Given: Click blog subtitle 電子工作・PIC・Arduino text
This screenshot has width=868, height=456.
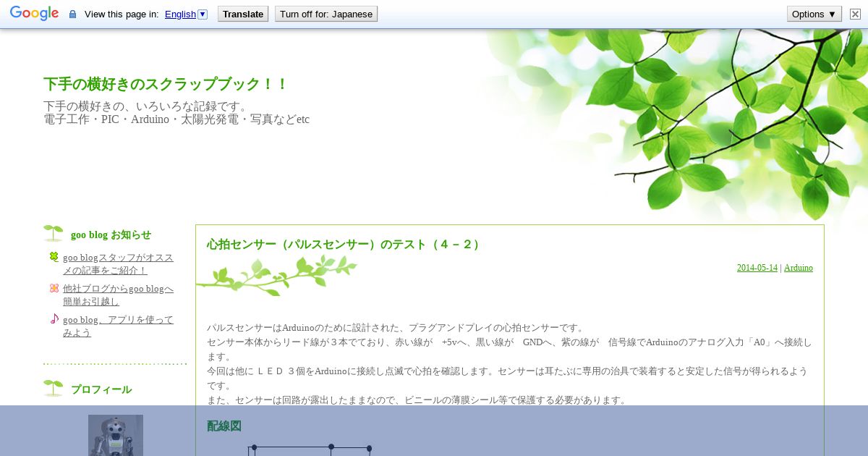Looking at the screenshot, I should click(176, 119).
